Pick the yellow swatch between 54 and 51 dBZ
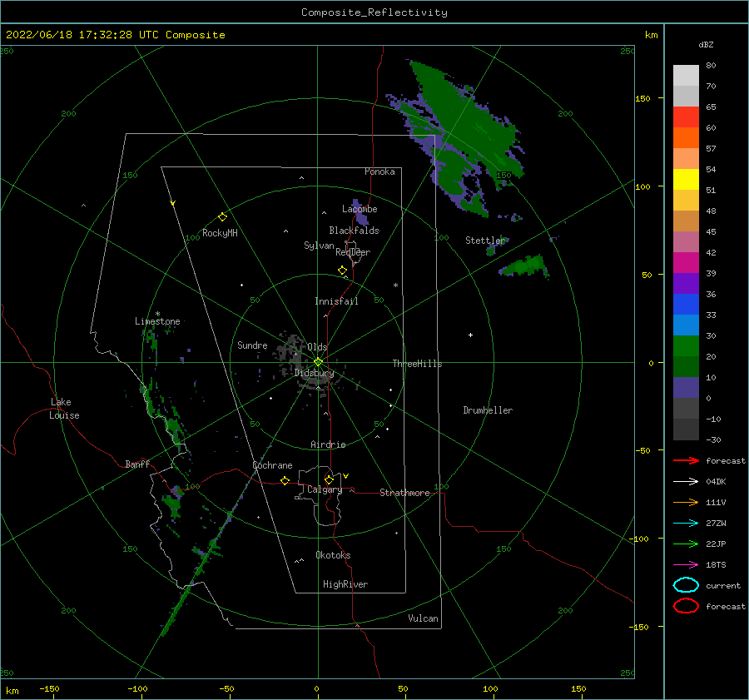 pyautogui.click(x=686, y=179)
